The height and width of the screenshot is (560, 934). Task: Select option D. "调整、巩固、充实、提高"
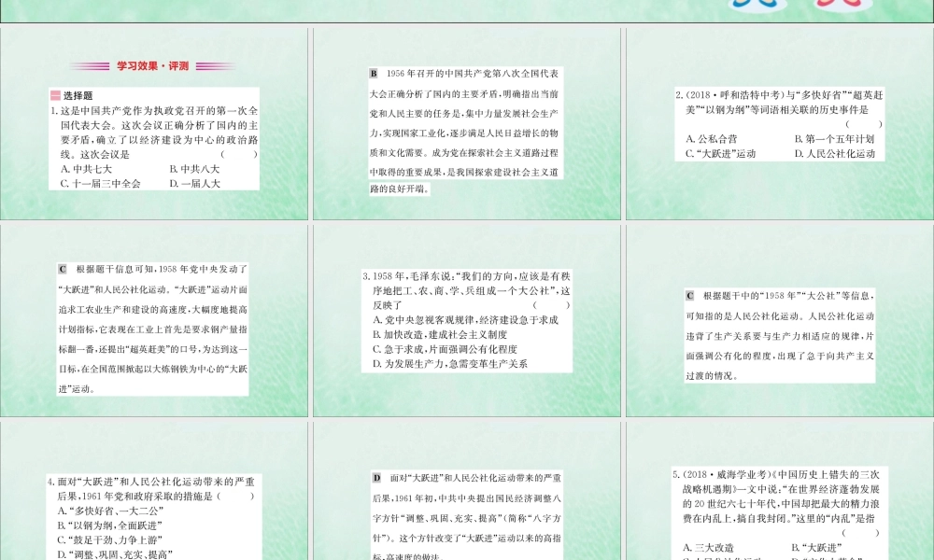point(115,554)
